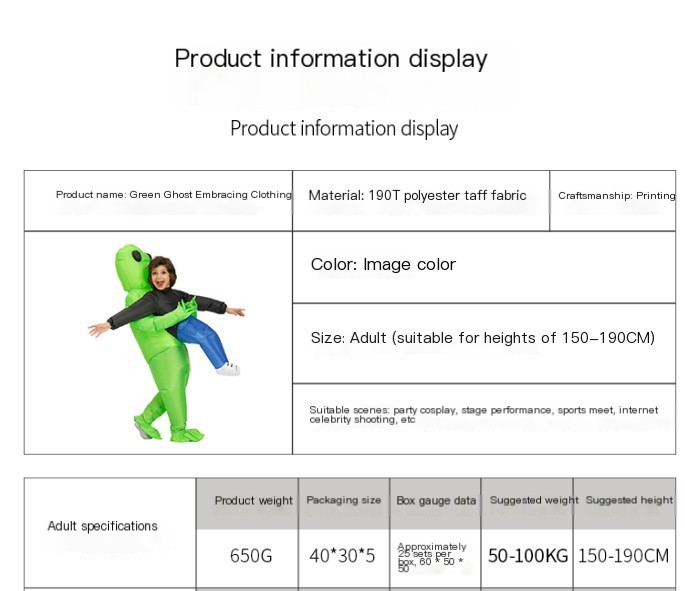Screen dimensions: 685x591
Task: Open the green alien costume product image
Action: tap(166, 343)
